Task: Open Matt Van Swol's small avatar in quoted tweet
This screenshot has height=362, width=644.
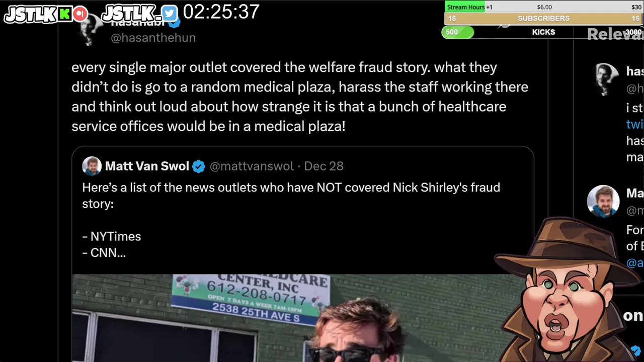Action: (92, 166)
